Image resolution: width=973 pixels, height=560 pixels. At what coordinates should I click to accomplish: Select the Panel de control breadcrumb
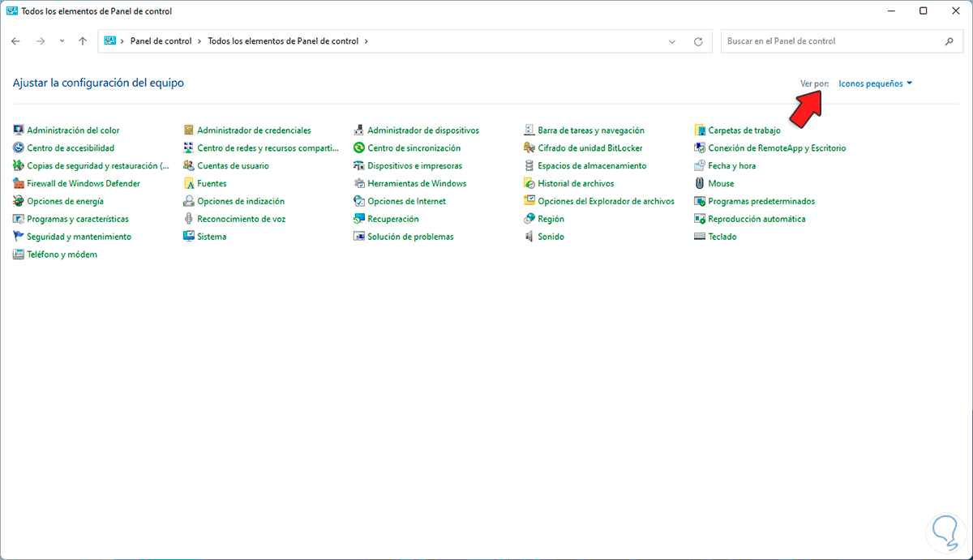coord(161,41)
